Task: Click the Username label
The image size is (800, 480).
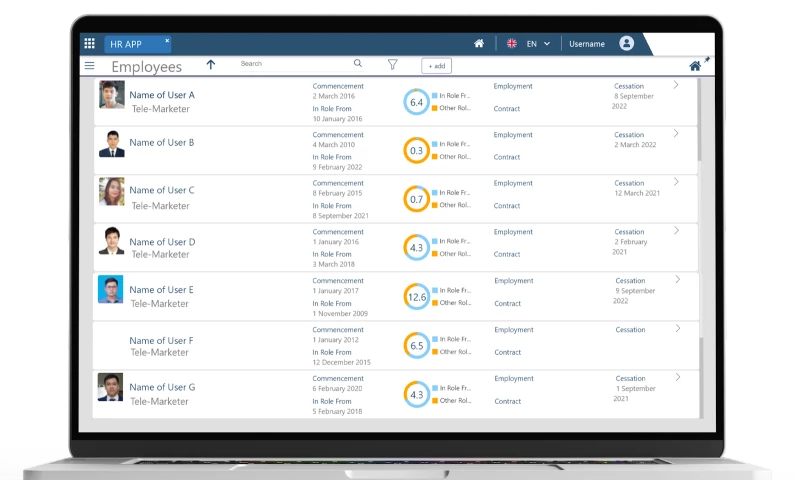Action: 587,44
